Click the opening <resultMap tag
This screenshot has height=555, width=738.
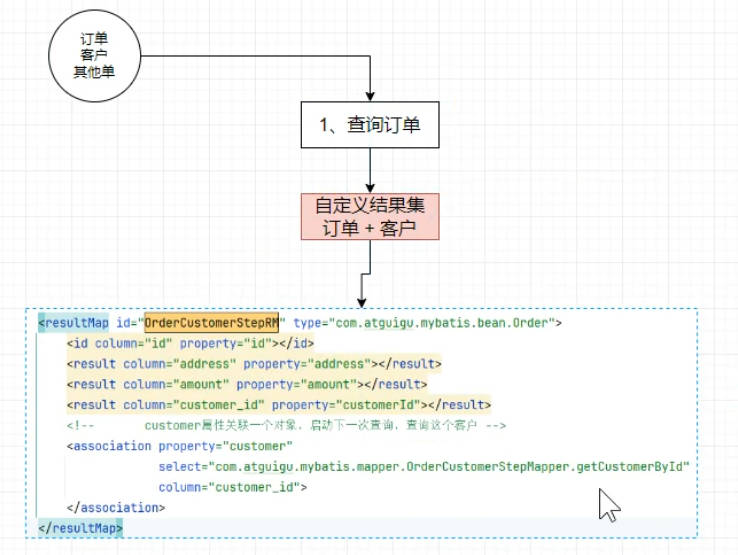pos(77,323)
